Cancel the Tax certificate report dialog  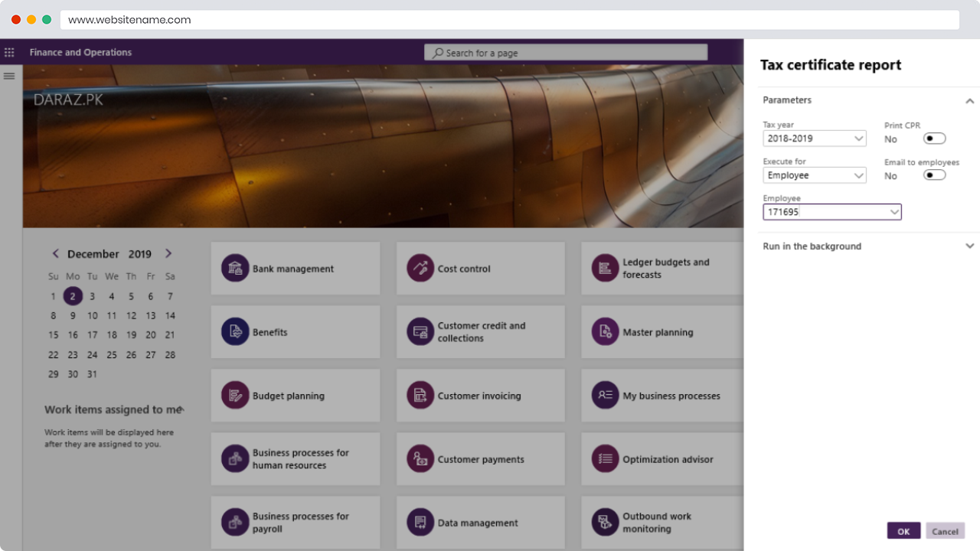(945, 531)
